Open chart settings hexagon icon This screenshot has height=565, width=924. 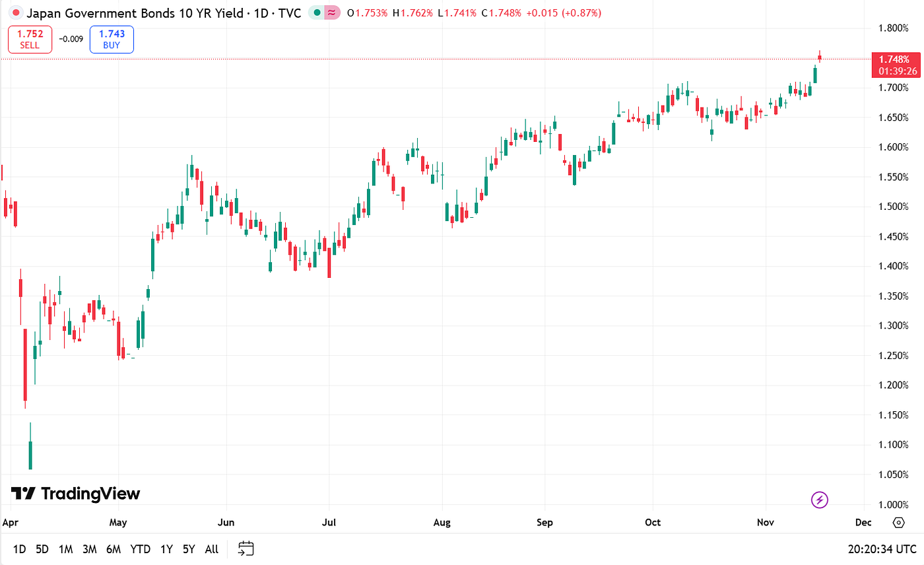tap(898, 522)
